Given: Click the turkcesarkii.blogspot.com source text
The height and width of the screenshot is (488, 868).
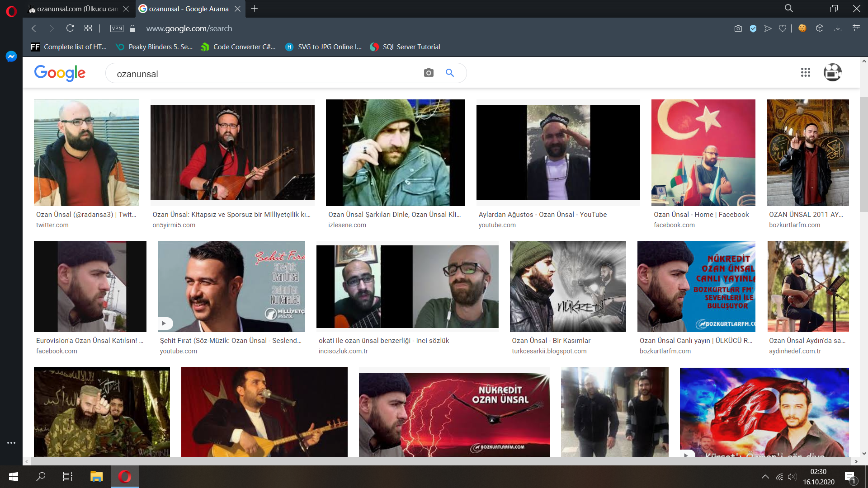Looking at the screenshot, I should pyautogui.click(x=549, y=351).
